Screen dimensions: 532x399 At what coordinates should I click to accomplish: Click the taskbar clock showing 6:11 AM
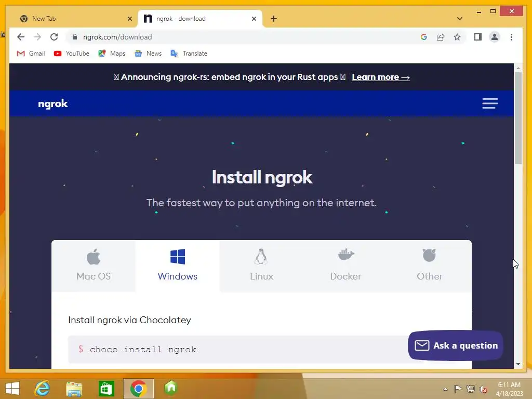pyautogui.click(x=509, y=389)
